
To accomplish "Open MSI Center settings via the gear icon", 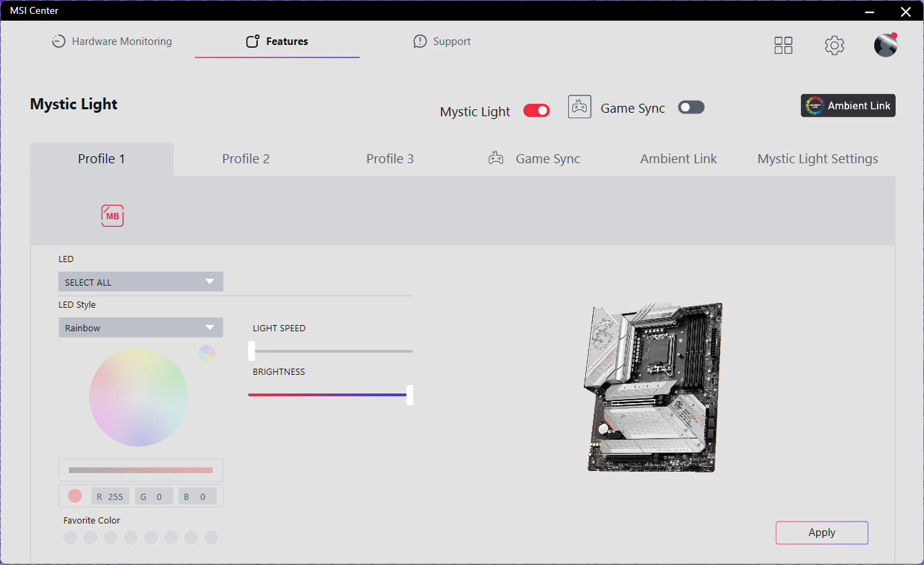I will click(834, 44).
